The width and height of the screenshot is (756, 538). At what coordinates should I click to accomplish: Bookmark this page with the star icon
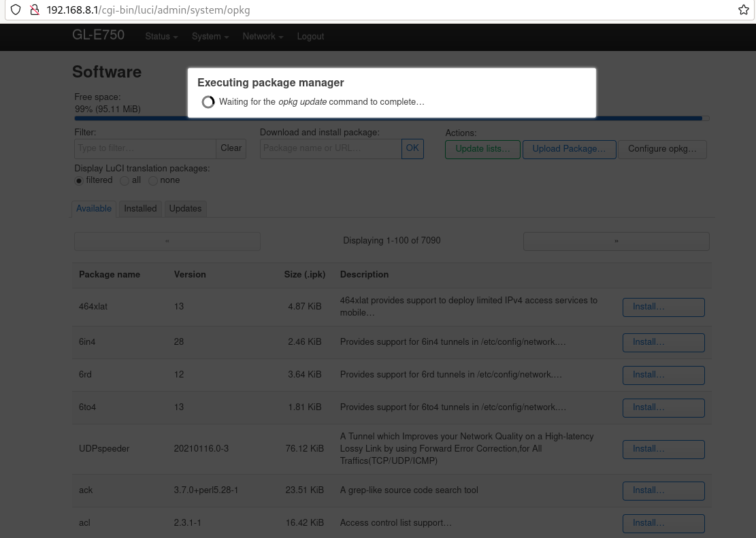[x=743, y=10]
